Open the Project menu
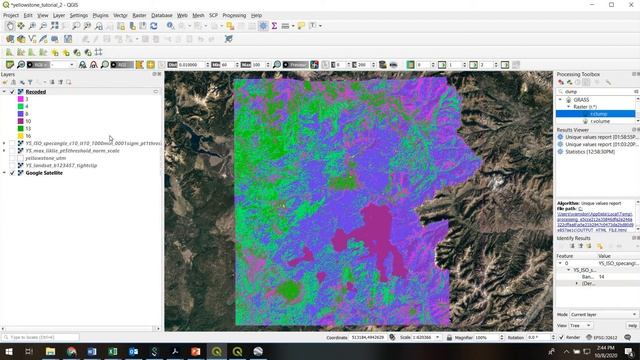 tap(11, 16)
